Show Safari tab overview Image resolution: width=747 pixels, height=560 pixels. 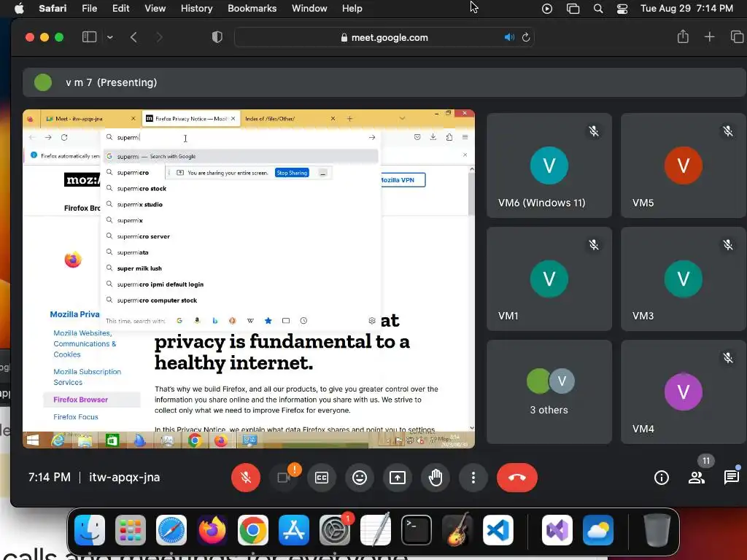737,37
